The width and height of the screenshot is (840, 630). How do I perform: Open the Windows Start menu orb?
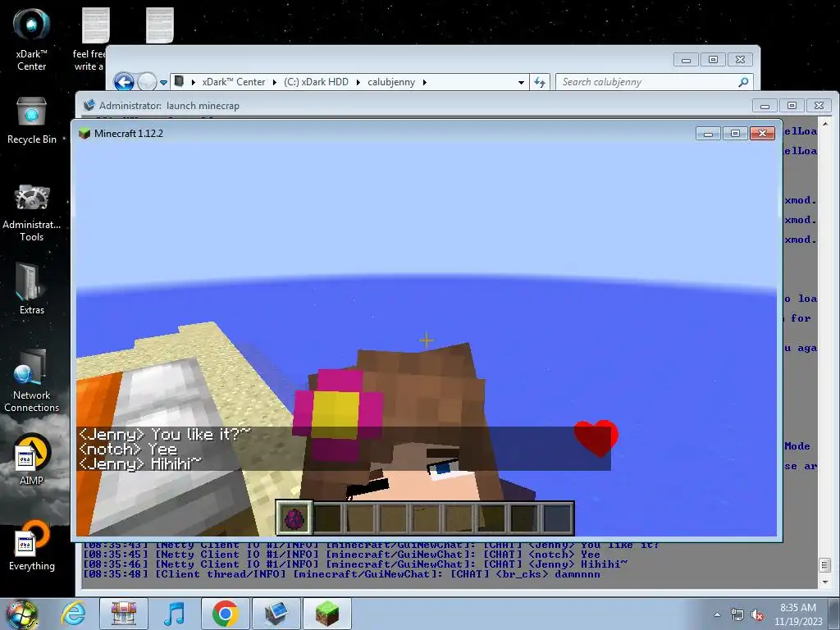click(x=21, y=614)
